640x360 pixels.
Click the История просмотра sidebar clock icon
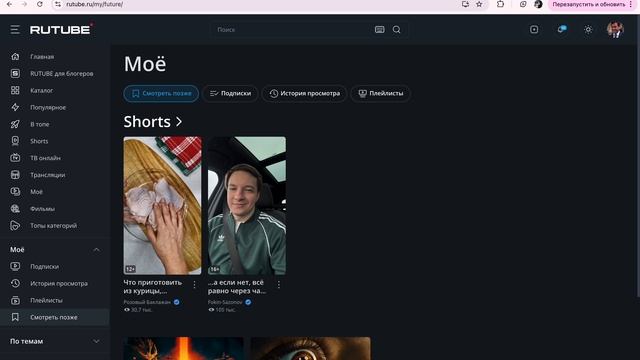15,283
